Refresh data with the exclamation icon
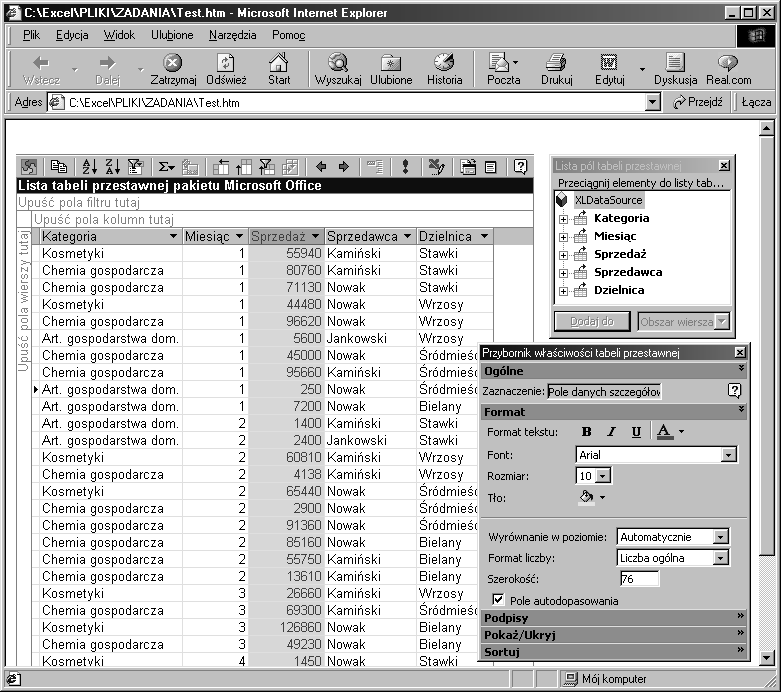Screen dimensions: 781x692 coord(405,166)
